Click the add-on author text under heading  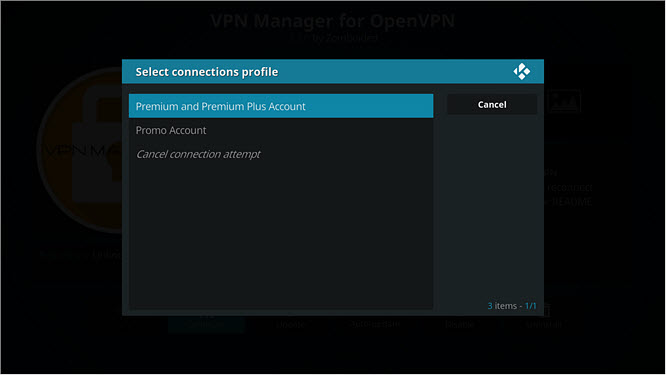coord(335,37)
